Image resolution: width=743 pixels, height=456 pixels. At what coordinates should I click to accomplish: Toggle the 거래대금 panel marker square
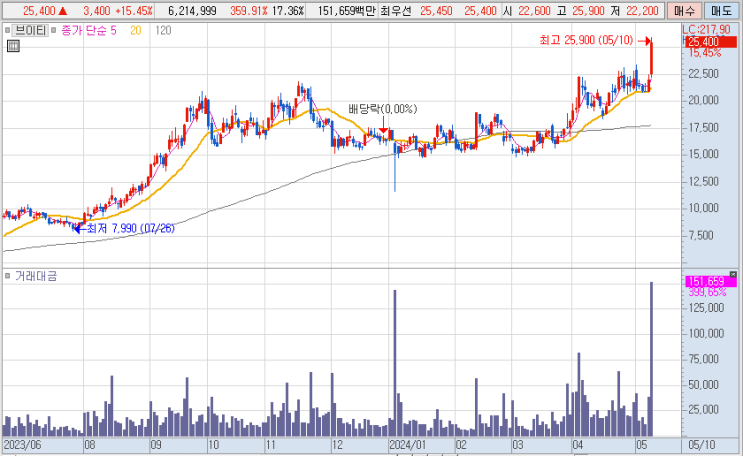[x=7, y=276]
